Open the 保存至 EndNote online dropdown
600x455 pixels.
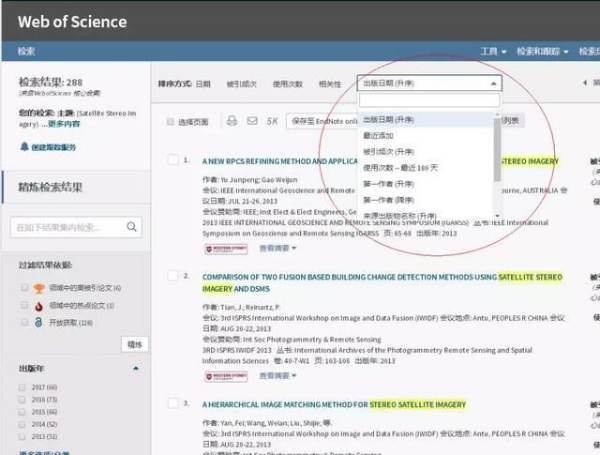point(322,121)
